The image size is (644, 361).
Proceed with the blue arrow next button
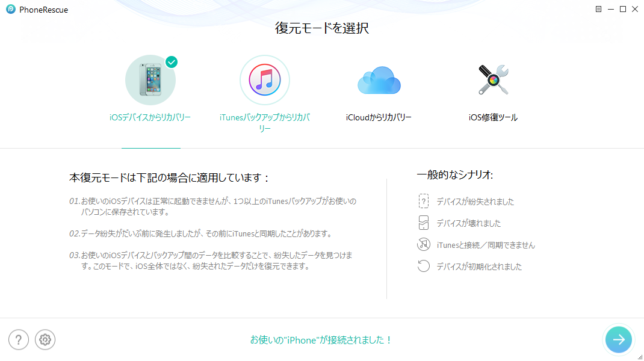(619, 339)
